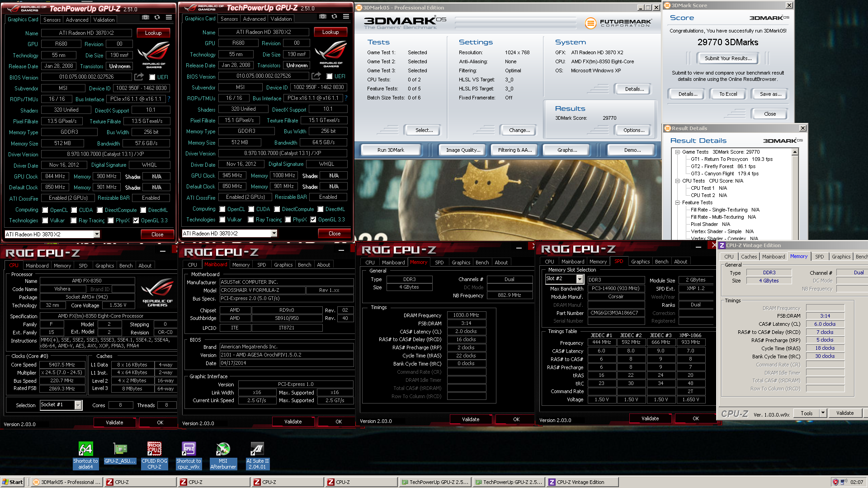This screenshot has width=868, height=488.
Task: Toggle OpenCL checkbox in left GPU-Z window
Action: 45,210
